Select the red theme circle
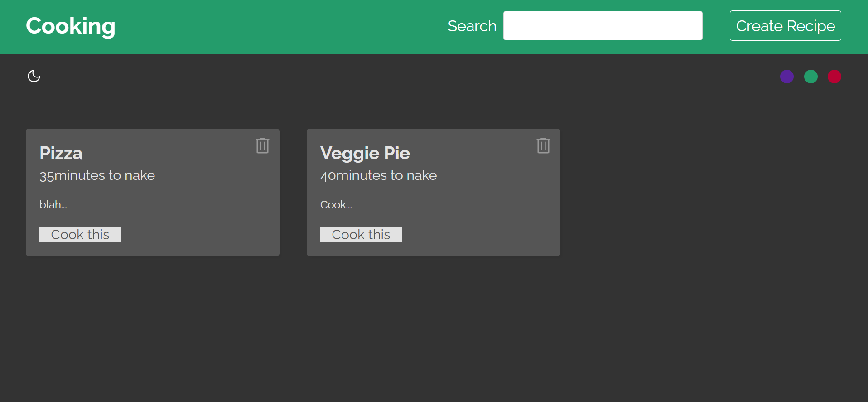 pyautogui.click(x=834, y=77)
